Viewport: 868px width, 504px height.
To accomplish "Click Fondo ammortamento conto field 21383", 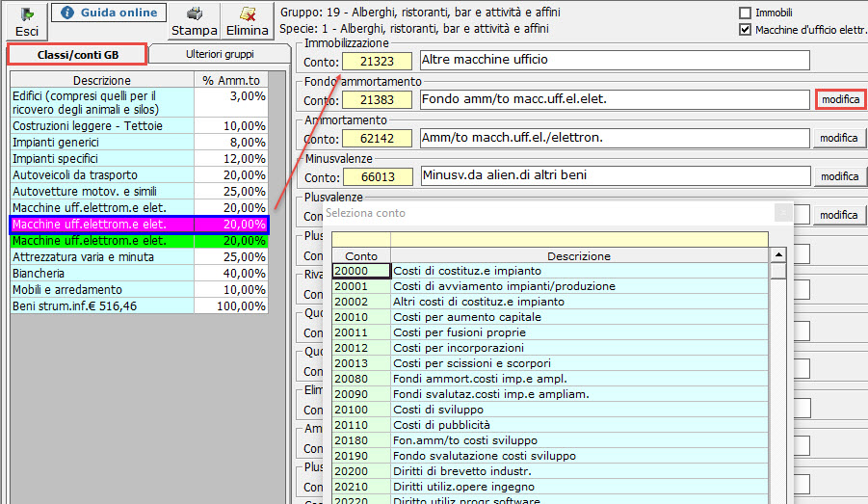I will pyautogui.click(x=377, y=99).
